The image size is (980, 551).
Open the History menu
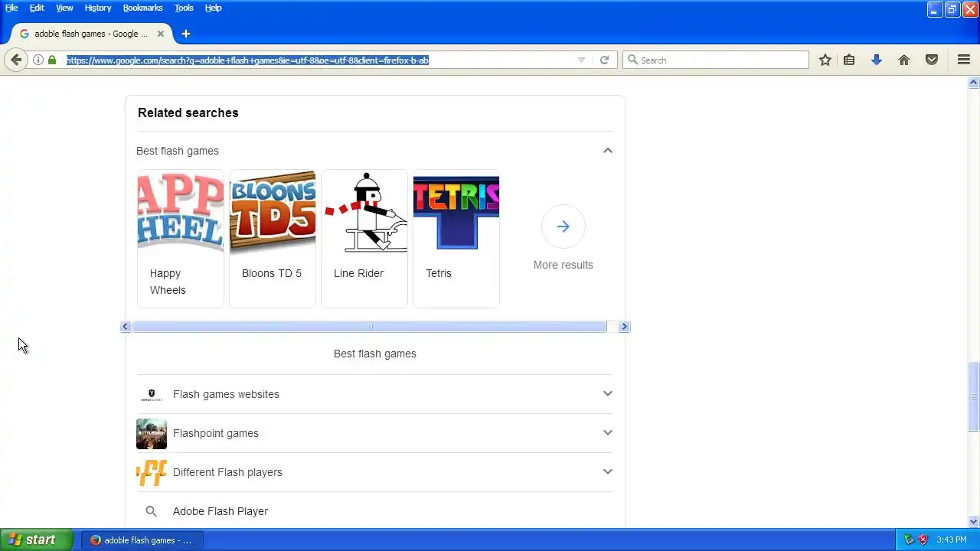pyautogui.click(x=98, y=8)
